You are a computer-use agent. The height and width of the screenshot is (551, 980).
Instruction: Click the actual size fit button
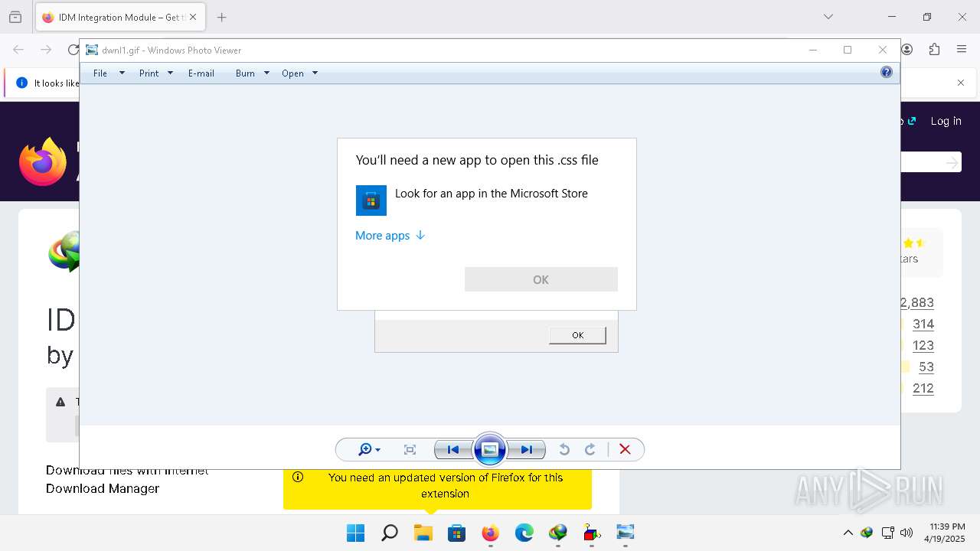(x=410, y=450)
